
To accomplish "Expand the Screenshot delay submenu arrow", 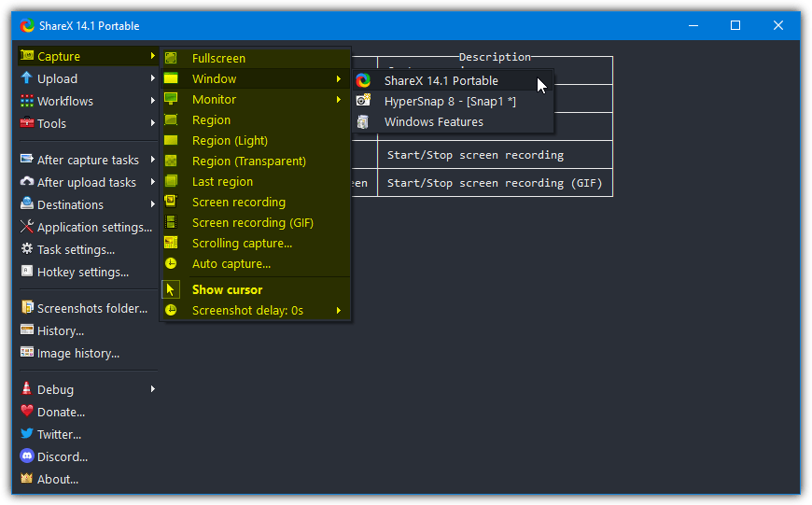I will [x=339, y=310].
